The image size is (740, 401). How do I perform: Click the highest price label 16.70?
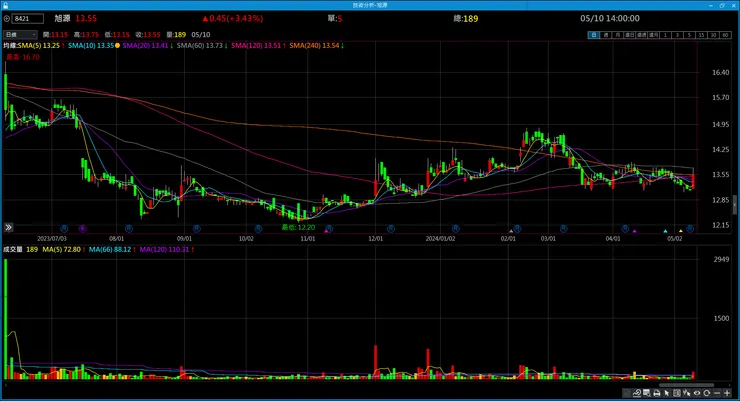click(x=23, y=57)
